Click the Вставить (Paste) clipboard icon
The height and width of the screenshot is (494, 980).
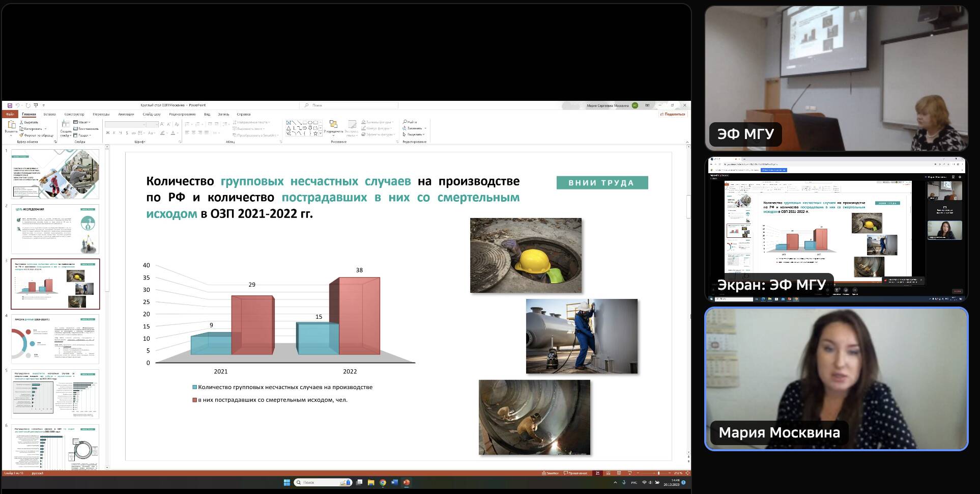click(x=12, y=124)
